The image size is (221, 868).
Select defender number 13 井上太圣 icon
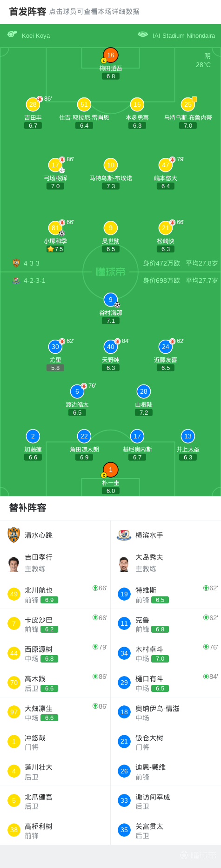(x=188, y=436)
